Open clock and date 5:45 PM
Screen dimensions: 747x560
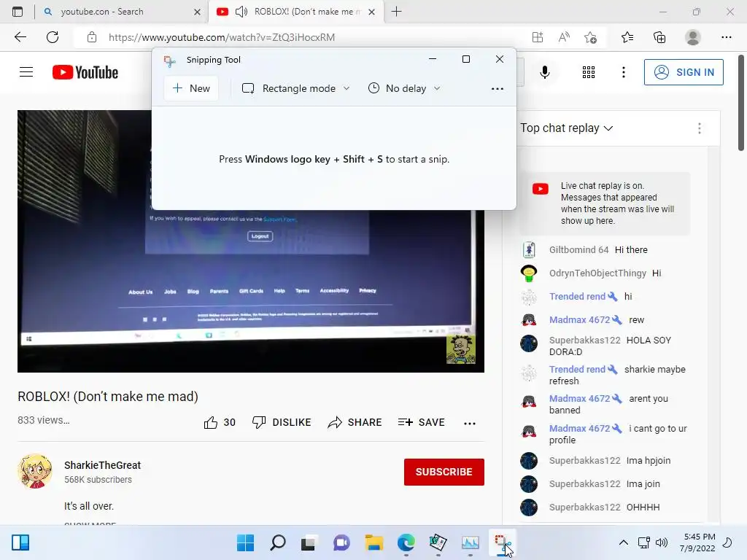(700, 542)
